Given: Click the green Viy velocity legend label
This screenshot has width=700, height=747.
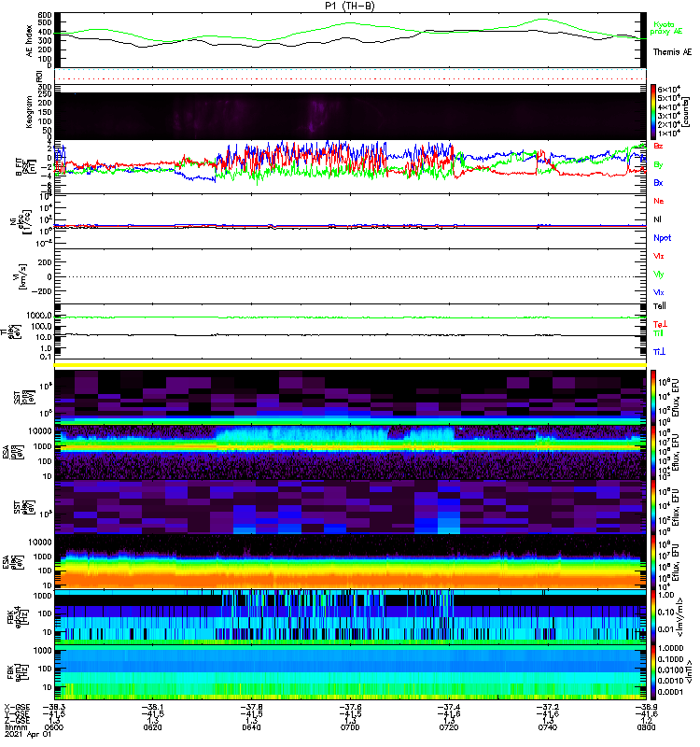Looking at the screenshot, I should point(658,275).
